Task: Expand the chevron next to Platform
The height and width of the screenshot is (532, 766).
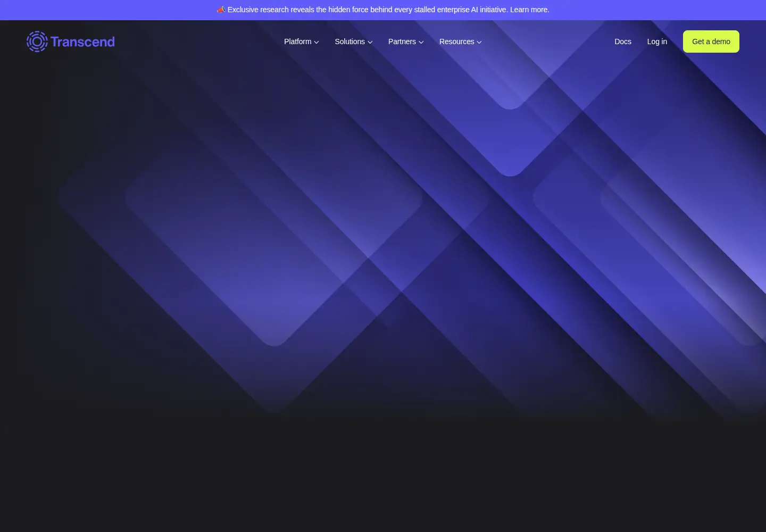Action: [x=317, y=42]
